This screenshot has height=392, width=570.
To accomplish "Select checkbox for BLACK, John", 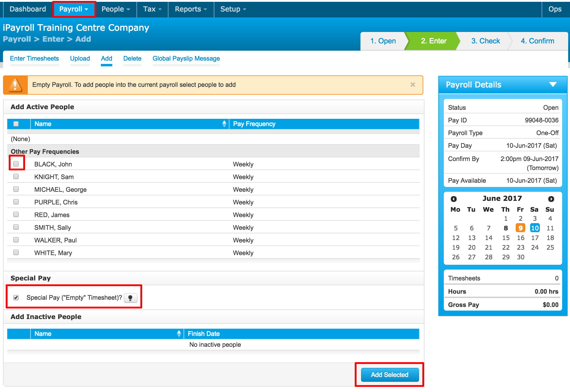I will [x=16, y=164].
